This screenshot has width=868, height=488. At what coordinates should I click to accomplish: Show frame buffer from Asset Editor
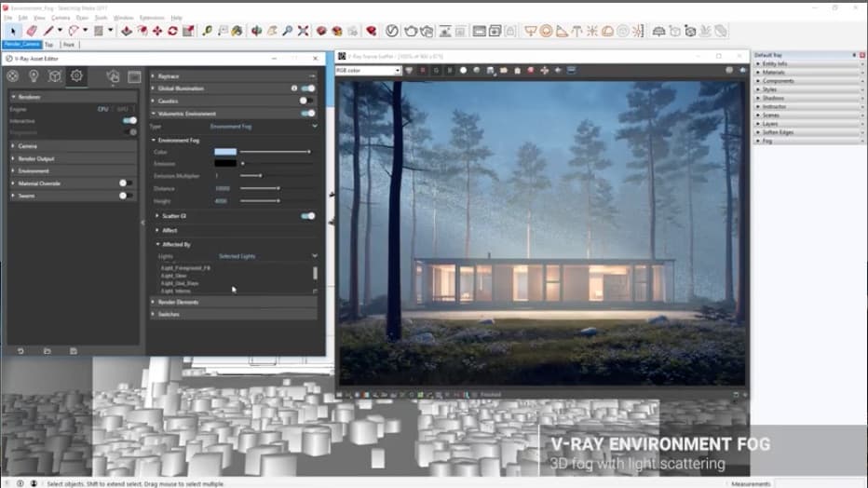pyautogui.click(x=134, y=76)
